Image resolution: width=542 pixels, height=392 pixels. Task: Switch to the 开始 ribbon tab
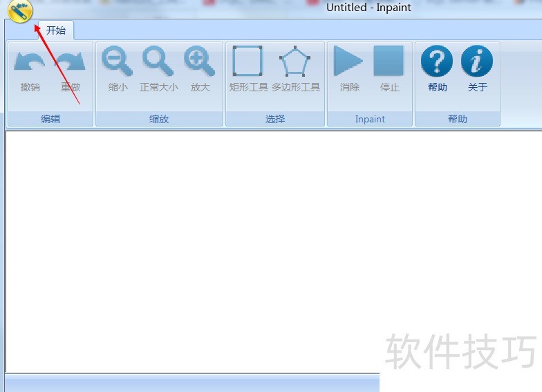point(55,30)
